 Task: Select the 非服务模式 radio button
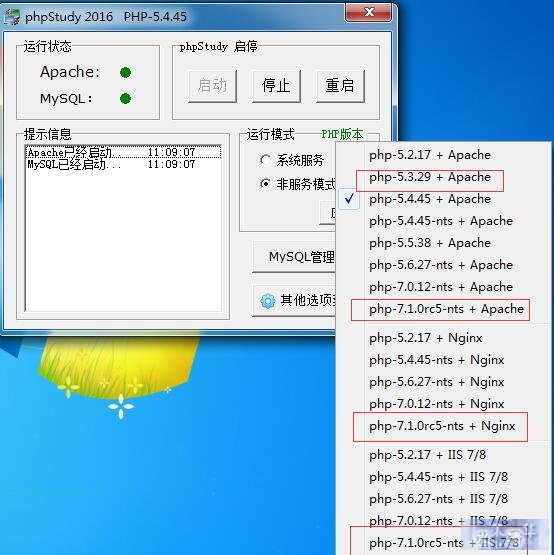(x=265, y=184)
